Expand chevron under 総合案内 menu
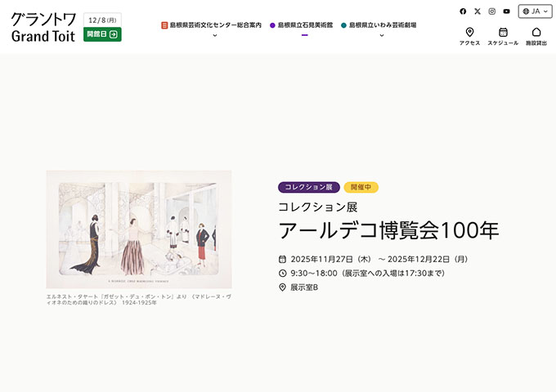The height and width of the screenshot is (392, 556). click(214, 35)
